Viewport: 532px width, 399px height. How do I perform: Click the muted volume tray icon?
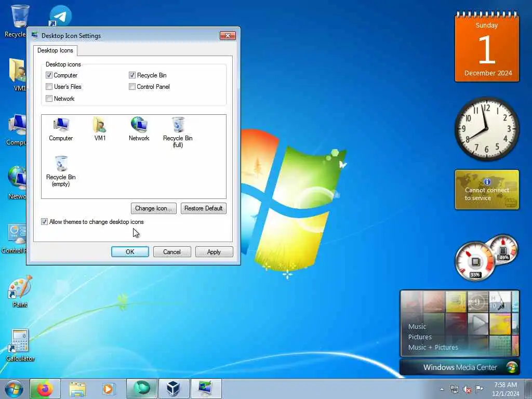[467, 389]
